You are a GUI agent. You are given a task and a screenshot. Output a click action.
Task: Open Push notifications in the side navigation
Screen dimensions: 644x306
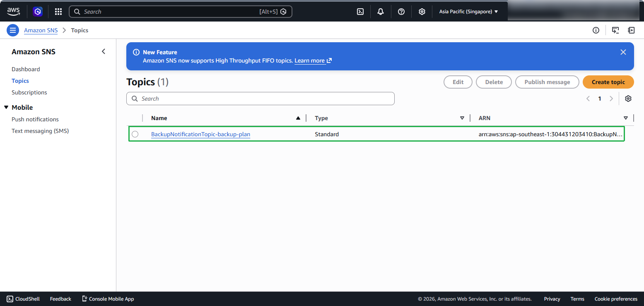(x=35, y=119)
